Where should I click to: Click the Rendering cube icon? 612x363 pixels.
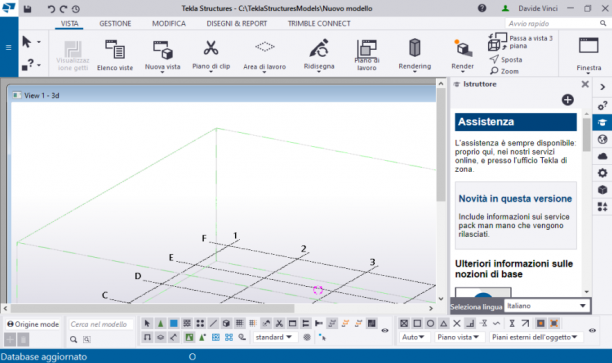pos(415,48)
